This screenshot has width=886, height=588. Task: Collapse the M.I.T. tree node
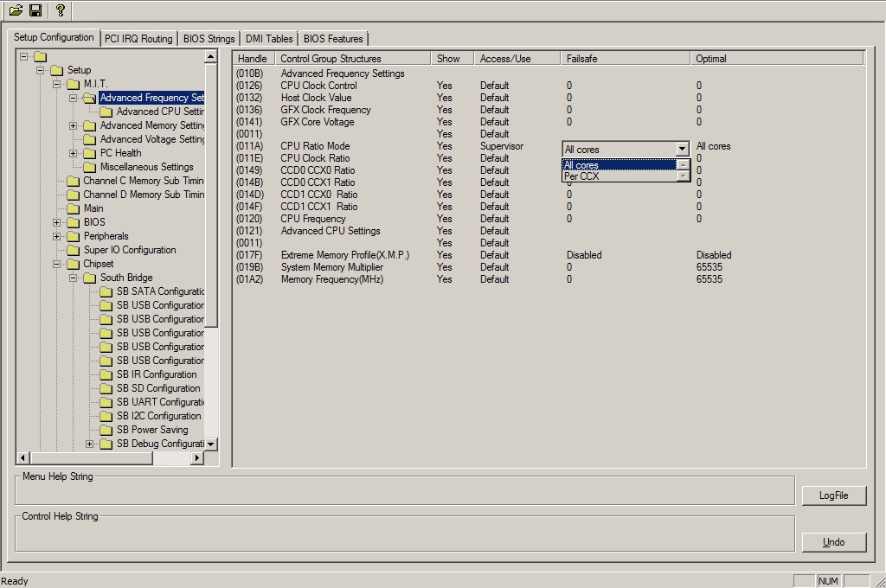57,84
